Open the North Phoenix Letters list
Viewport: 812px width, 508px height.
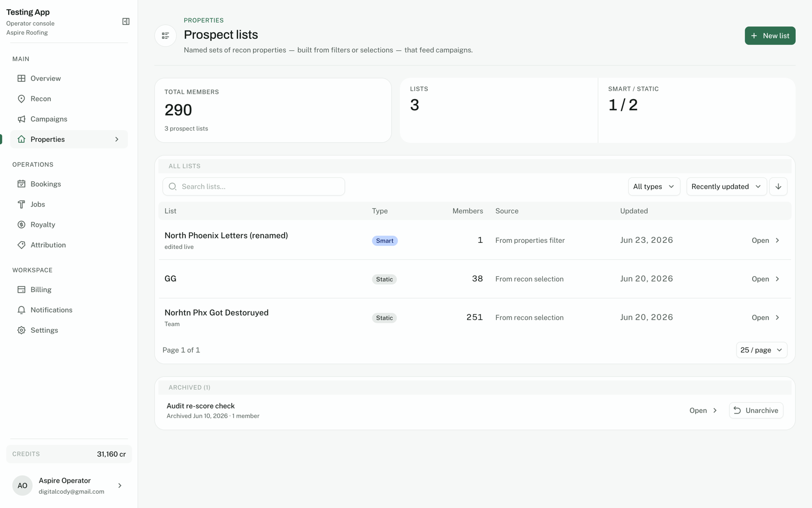point(766,240)
